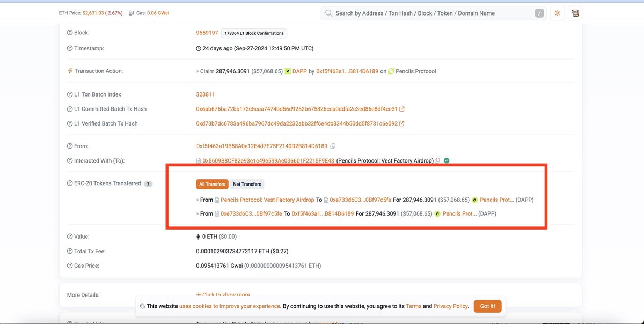Click the contract file icon before 0x5609B8CF address
The image size is (644, 324).
[x=199, y=160]
